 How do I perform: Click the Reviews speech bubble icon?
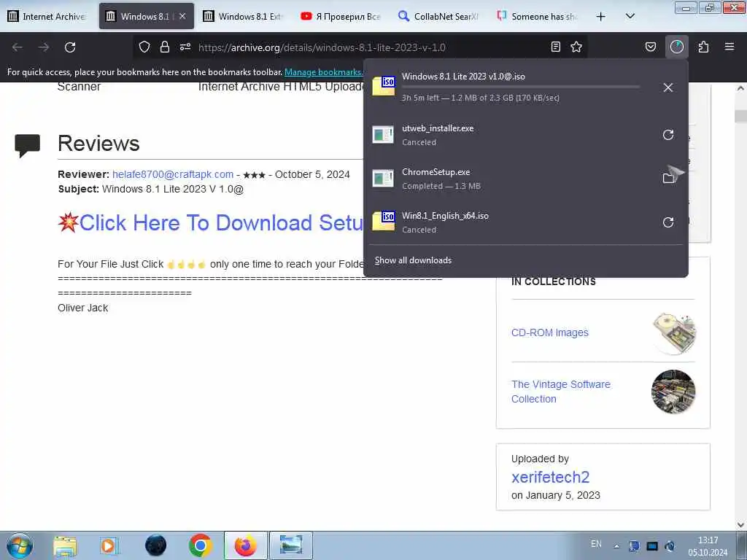[x=27, y=145]
